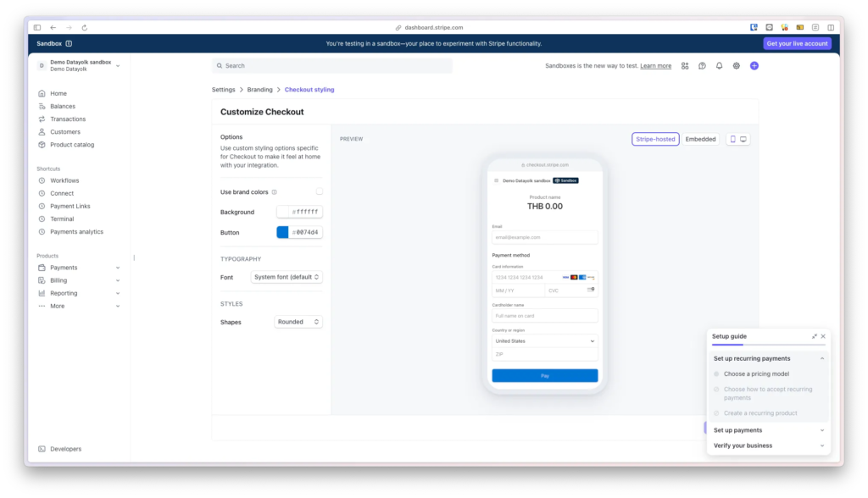868x498 pixels.
Task: Open Payment Links shortcut
Action: click(70, 207)
